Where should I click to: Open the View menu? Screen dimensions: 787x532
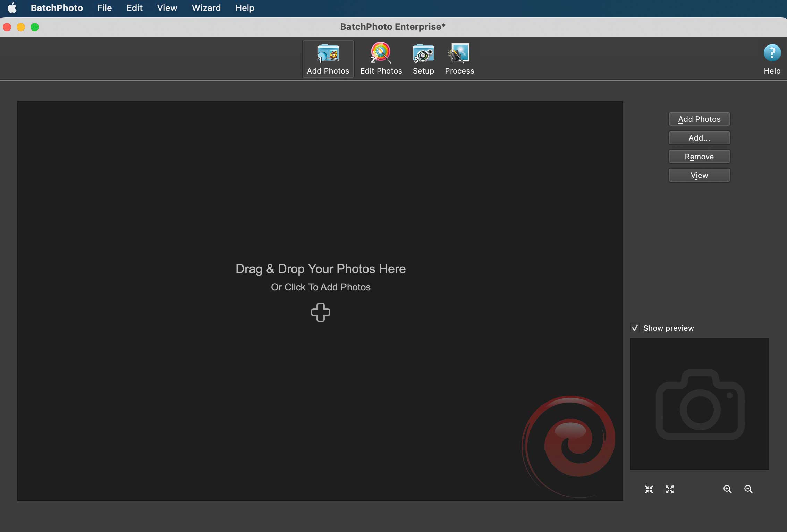[167, 8]
